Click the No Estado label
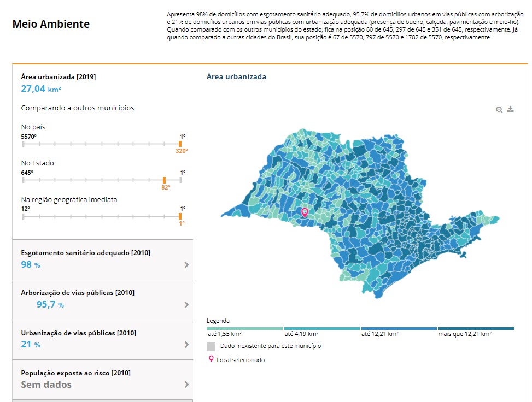The width and height of the screenshot is (532, 402). tap(37, 163)
